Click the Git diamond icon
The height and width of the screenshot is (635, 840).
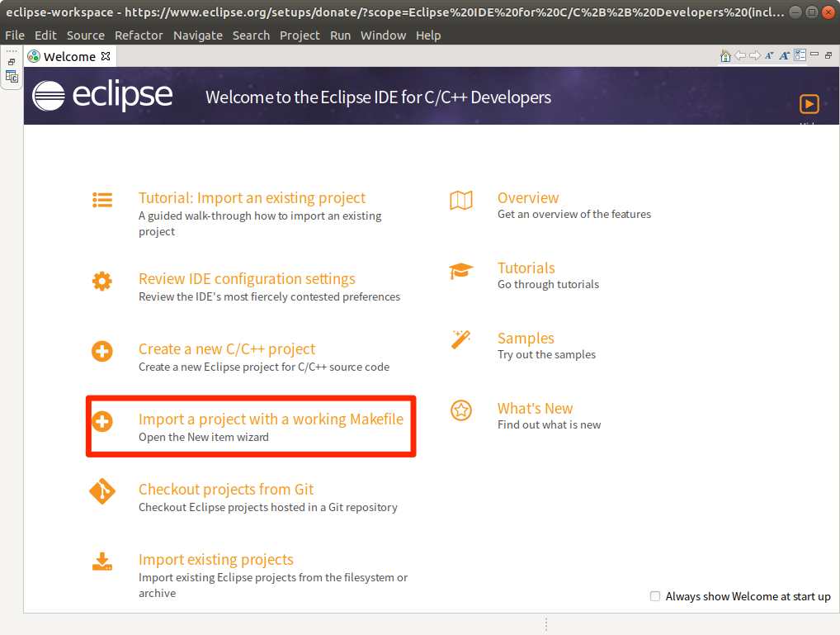[x=101, y=491]
